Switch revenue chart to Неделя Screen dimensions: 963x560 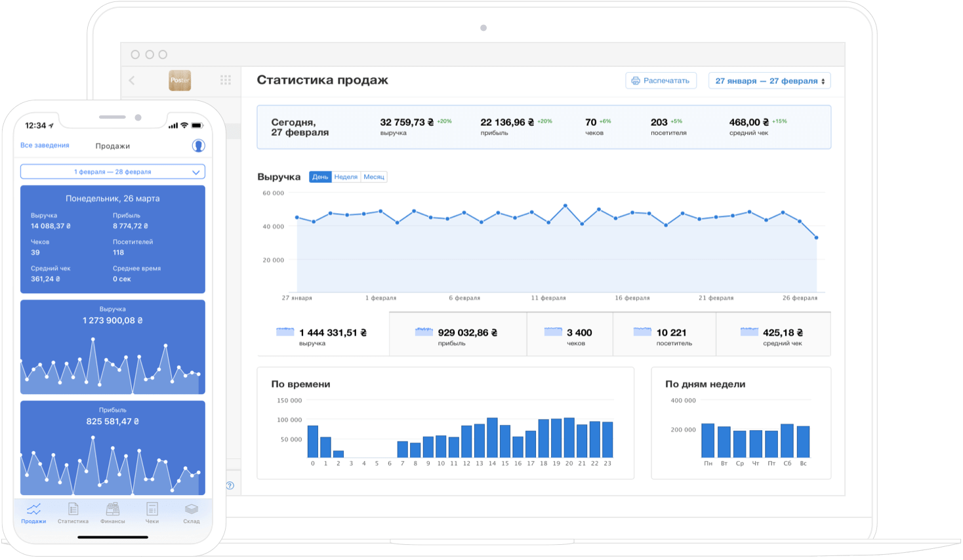346,177
